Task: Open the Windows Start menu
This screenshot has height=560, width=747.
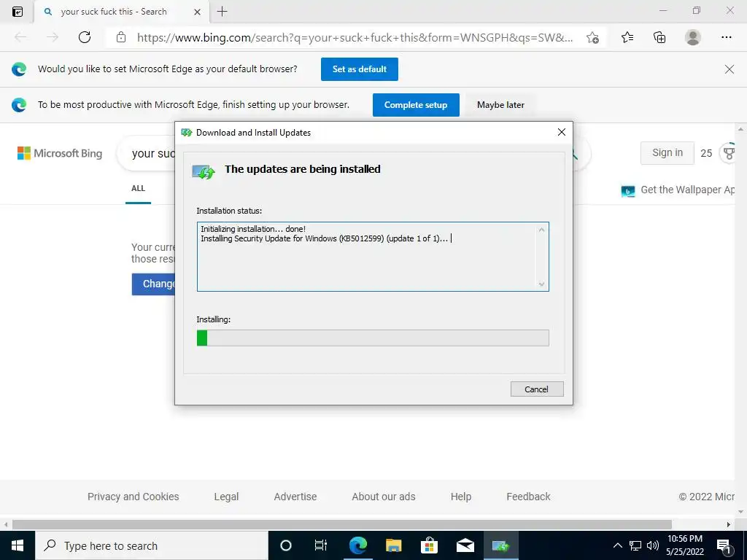Action: [18, 545]
